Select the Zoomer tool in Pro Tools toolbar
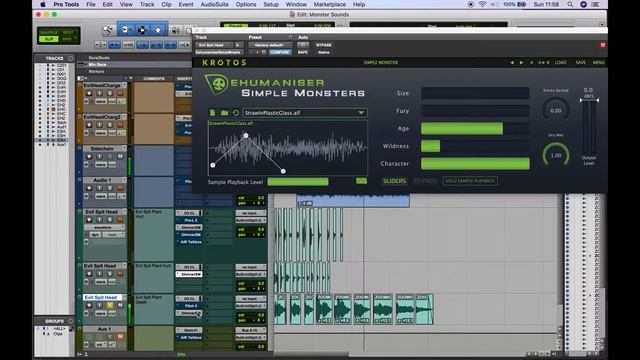Image resolution: width=640 pixels, height=360 pixels. pos(108,30)
